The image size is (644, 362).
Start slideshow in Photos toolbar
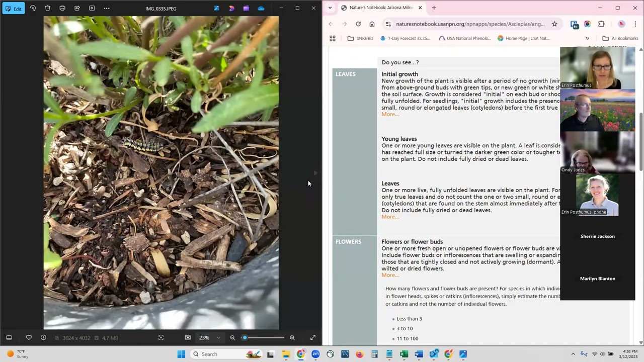(x=92, y=9)
